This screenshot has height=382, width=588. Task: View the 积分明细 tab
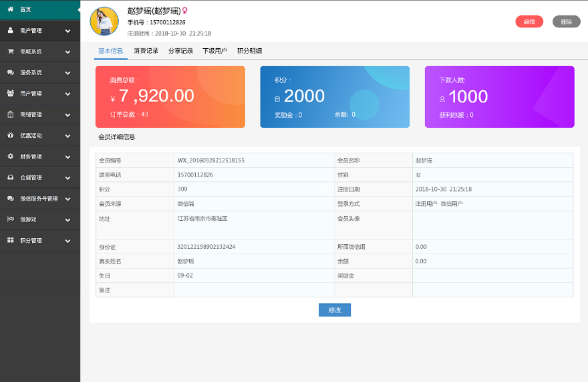pyautogui.click(x=249, y=51)
